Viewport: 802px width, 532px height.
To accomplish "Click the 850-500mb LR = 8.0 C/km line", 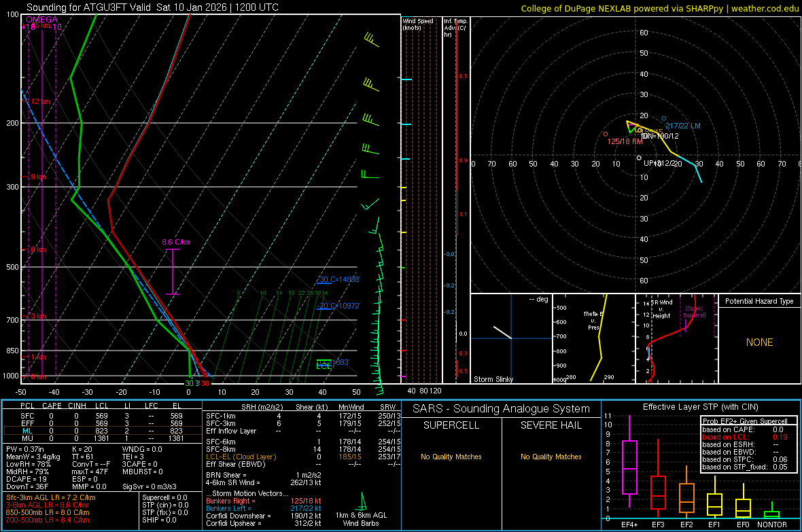I will coord(48,512).
